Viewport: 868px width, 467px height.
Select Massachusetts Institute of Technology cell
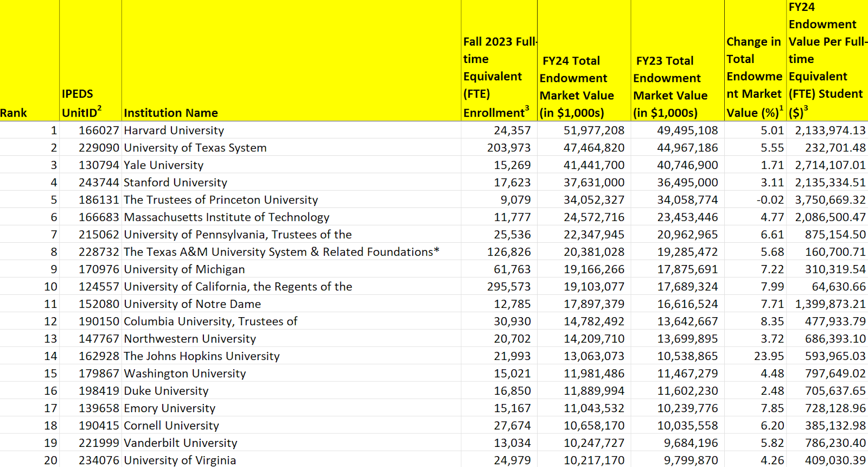pos(291,217)
